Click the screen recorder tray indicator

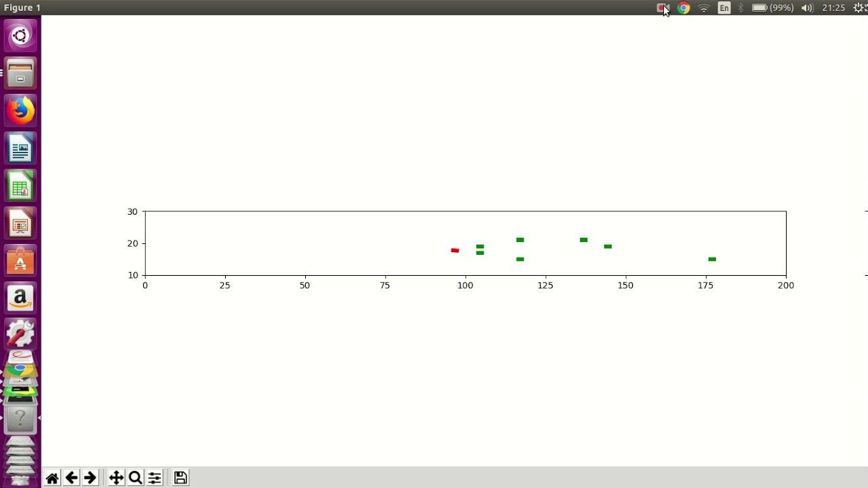coord(663,8)
